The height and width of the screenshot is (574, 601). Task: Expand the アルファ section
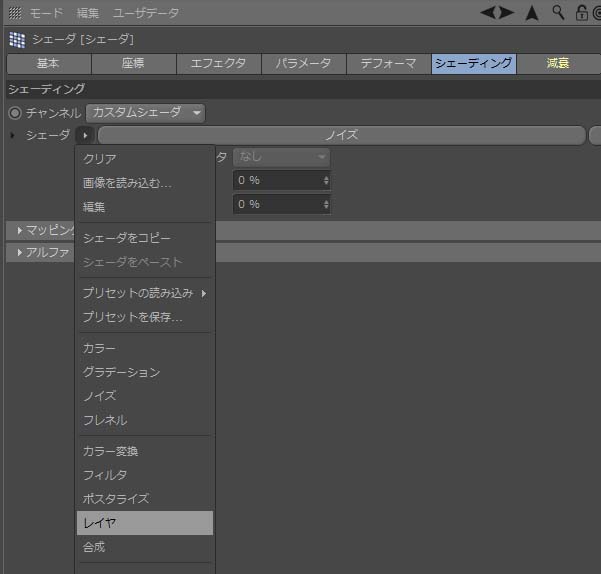pos(20,252)
